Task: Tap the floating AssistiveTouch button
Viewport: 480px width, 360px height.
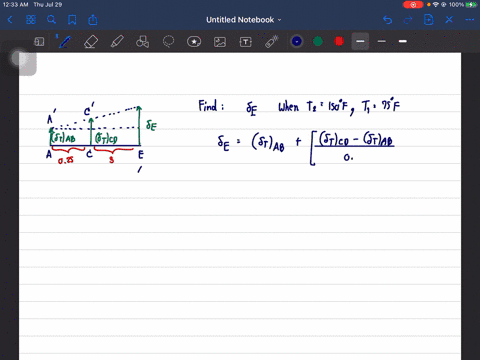Action: point(19,59)
